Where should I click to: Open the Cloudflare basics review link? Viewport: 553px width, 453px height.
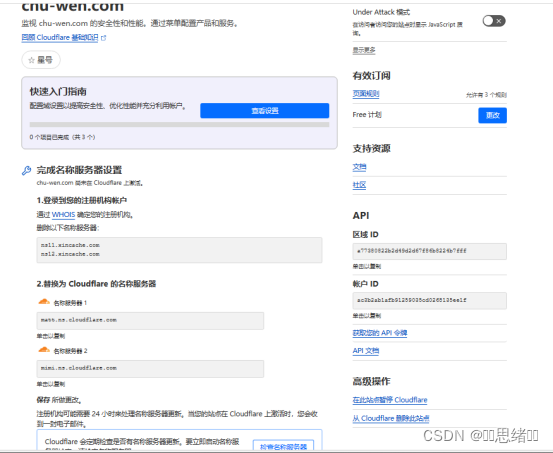[60, 37]
